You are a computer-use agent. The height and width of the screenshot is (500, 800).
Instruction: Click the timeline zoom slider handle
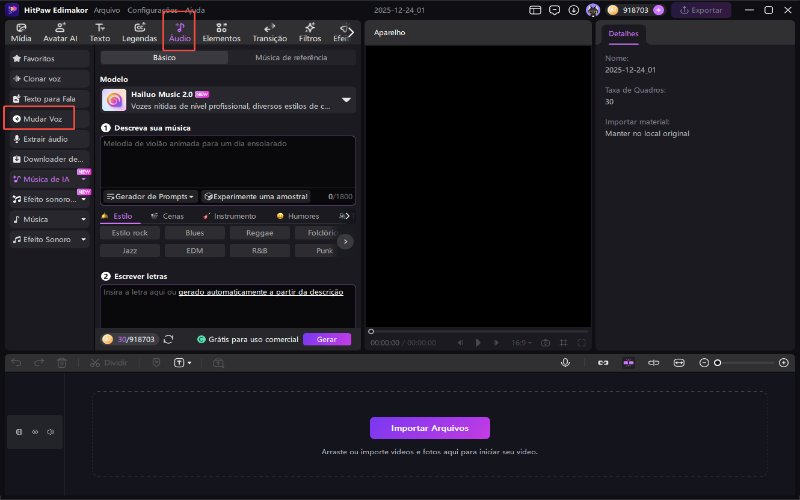tap(717, 362)
